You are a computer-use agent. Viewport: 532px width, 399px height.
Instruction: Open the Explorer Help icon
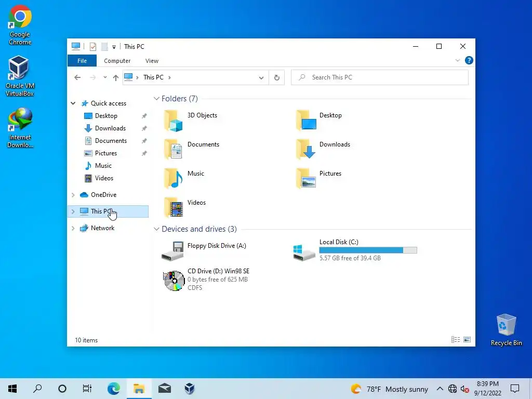tap(469, 60)
